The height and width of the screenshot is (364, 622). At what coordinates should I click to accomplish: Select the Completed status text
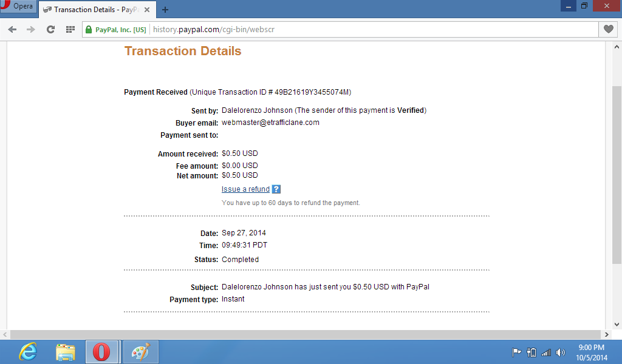click(240, 260)
